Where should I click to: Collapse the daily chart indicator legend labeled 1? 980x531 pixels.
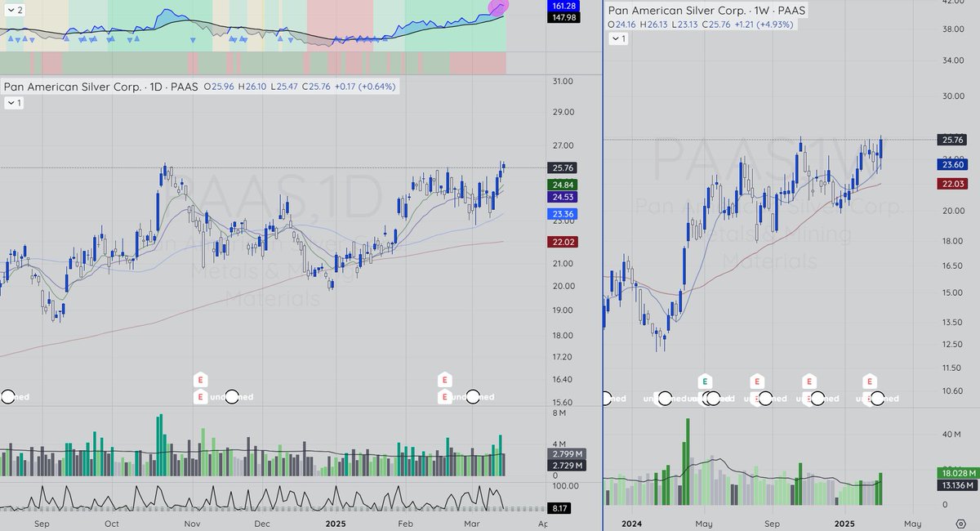pyautogui.click(x=14, y=103)
